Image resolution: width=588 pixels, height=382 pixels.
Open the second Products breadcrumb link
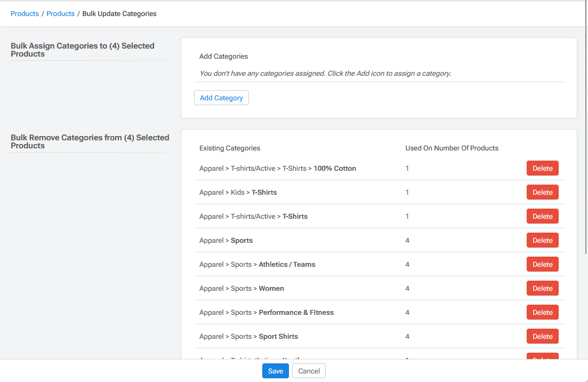pyautogui.click(x=60, y=13)
